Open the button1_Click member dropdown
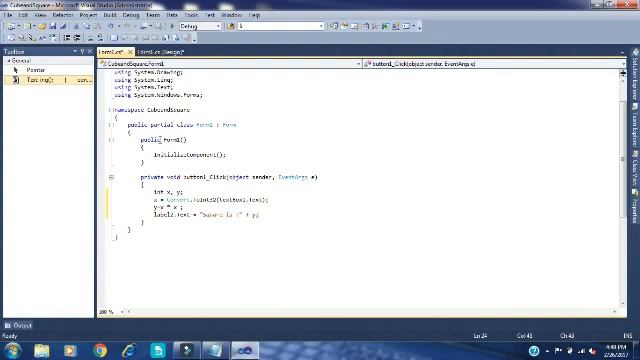This screenshot has height=360, width=640. click(623, 64)
